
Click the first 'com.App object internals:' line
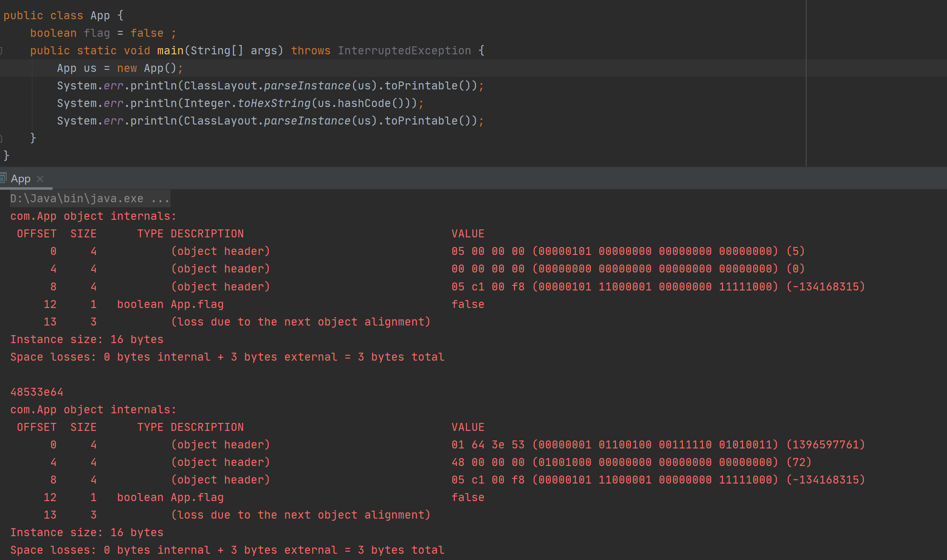93,216
